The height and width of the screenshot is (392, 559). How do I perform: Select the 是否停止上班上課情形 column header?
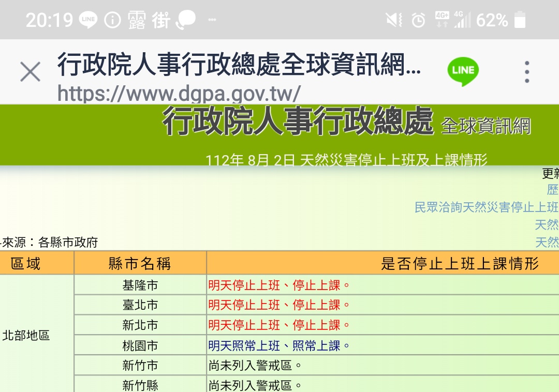tap(460, 264)
